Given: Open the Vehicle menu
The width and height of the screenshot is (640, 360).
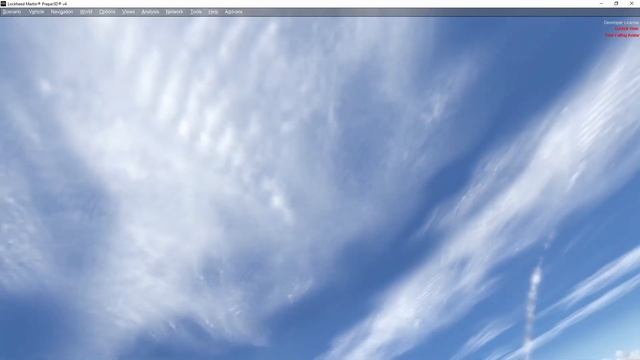Looking at the screenshot, I should pyautogui.click(x=36, y=12).
